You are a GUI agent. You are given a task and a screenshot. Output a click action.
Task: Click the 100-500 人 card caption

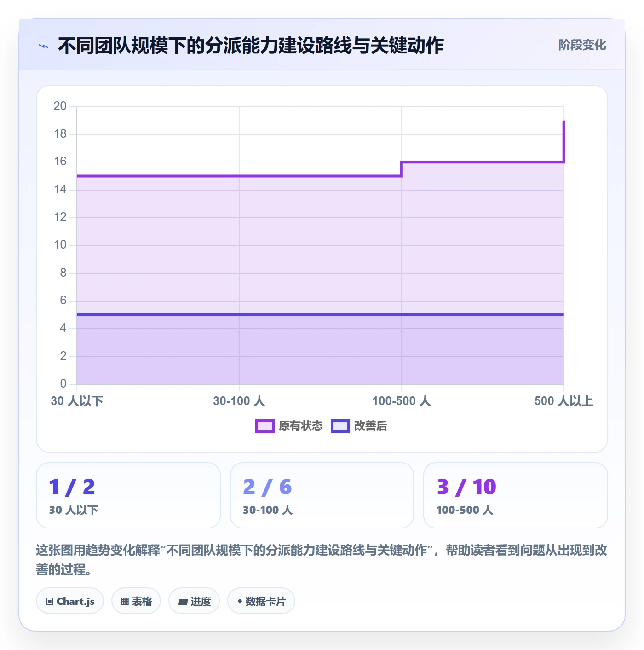465,510
